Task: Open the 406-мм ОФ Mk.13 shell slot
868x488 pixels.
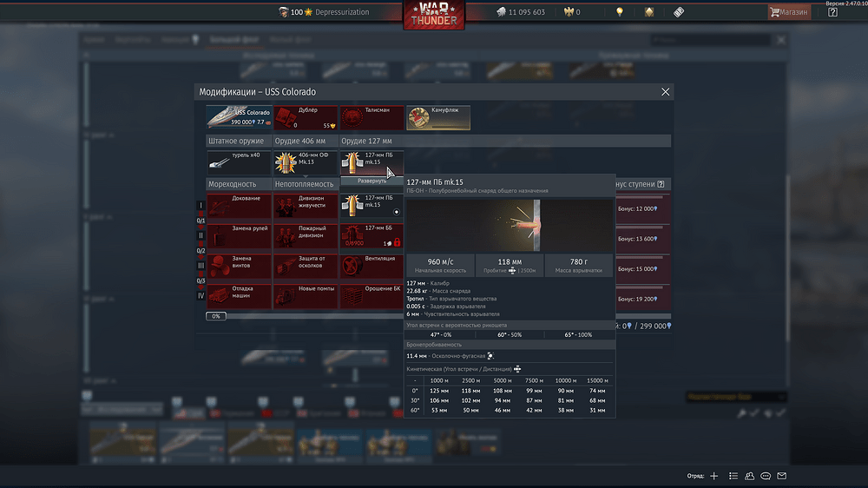Action: [x=305, y=162]
